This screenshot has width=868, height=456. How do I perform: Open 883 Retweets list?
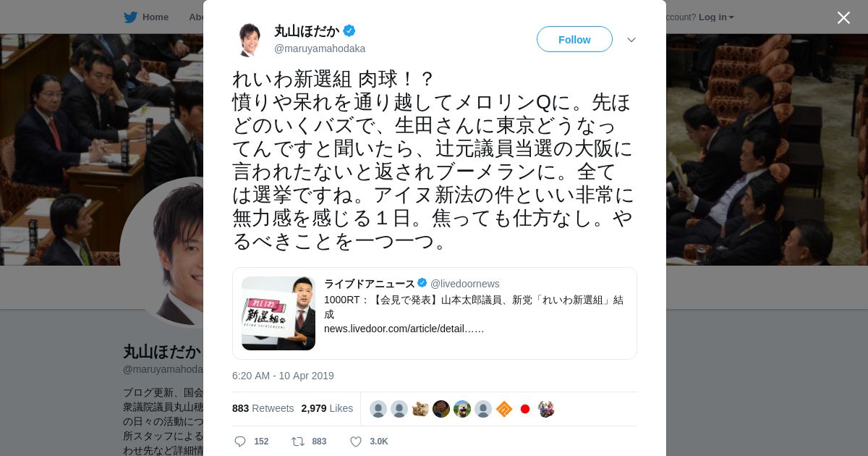coord(263,408)
